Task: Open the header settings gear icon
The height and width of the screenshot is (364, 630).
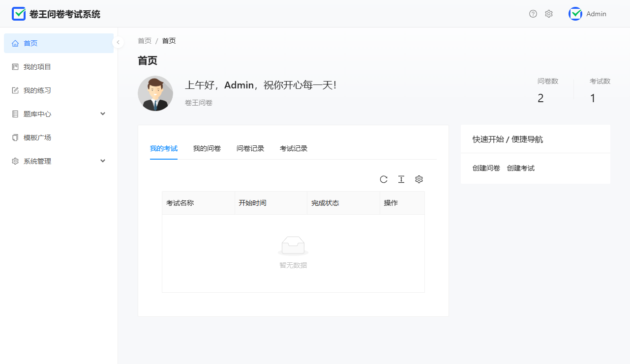Action: (x=549, y=14)
